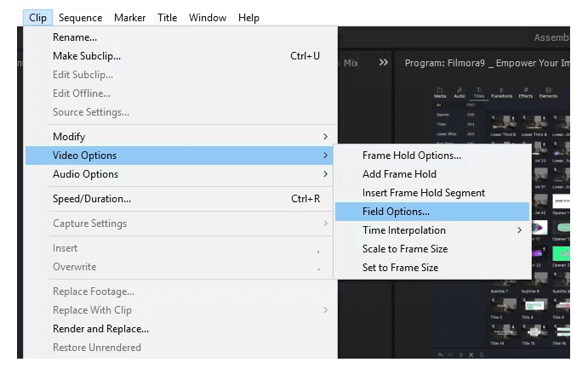Open the Sequence menu

[x=81, y=18]
